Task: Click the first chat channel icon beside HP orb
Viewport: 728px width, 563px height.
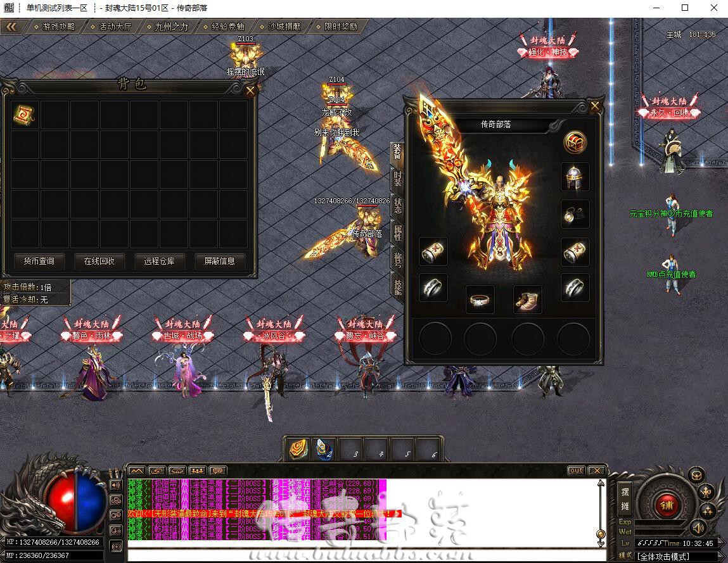Action: click(x=116, y=486)
